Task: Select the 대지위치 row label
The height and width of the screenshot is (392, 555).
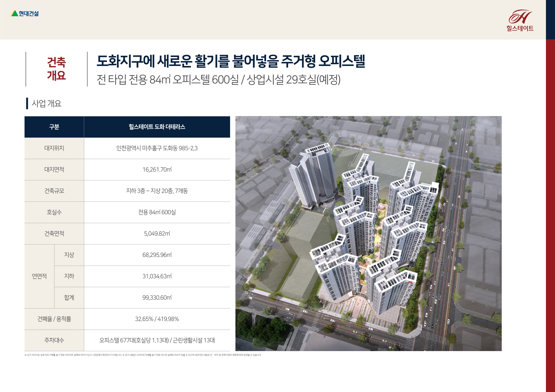Action: [x=54, y=148]
